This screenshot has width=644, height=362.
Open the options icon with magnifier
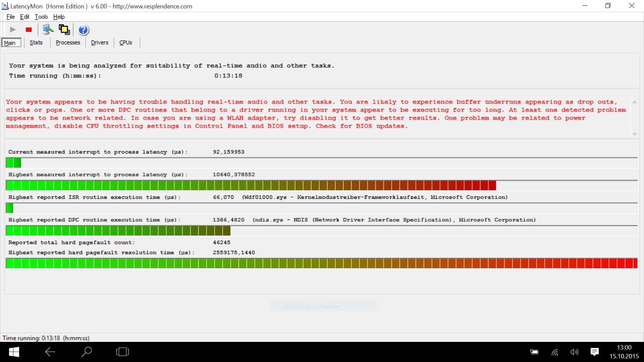[48, 30]
